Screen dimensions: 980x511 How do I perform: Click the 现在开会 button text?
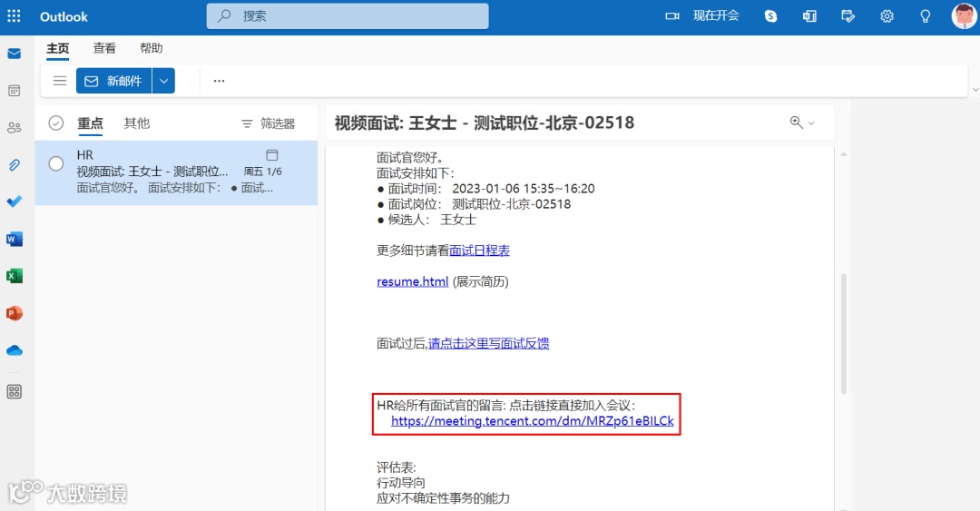coord(716,16)
